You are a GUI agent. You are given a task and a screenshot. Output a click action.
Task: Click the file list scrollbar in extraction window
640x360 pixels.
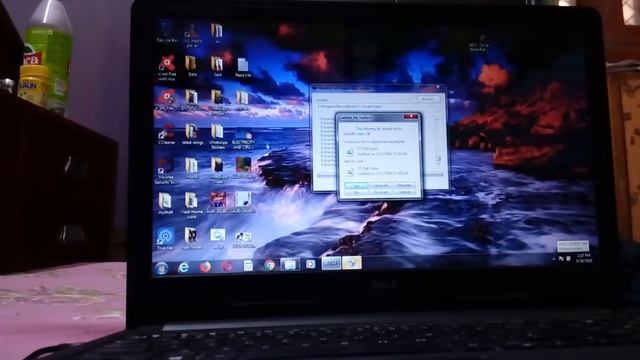438,141
